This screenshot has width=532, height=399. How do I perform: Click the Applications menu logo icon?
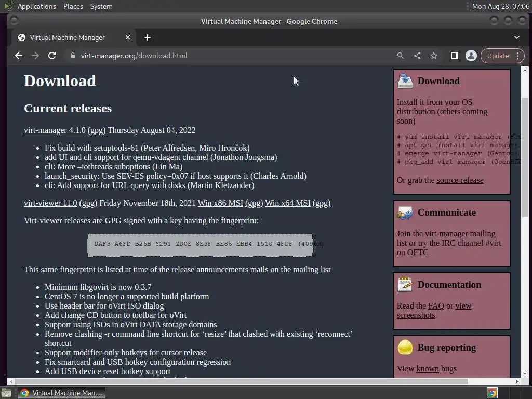[8, 6]
